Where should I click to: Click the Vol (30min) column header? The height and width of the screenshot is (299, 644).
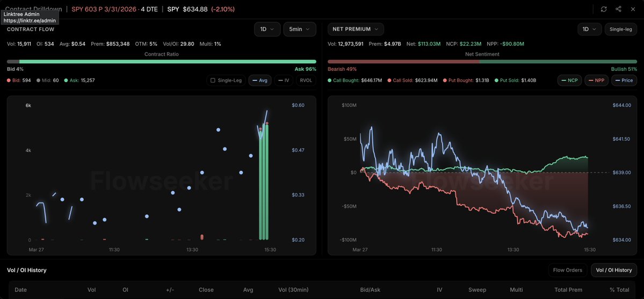tap(293, 290)
